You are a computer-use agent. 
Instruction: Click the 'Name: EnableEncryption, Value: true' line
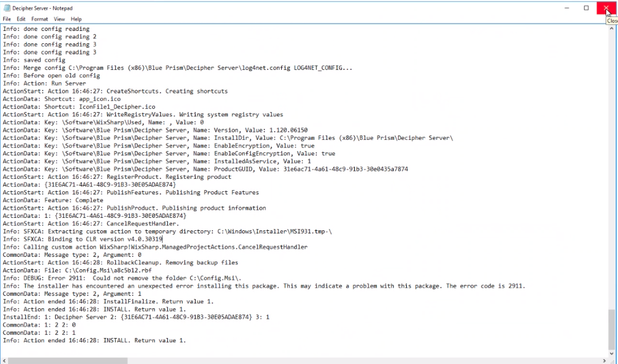[159, 145]
